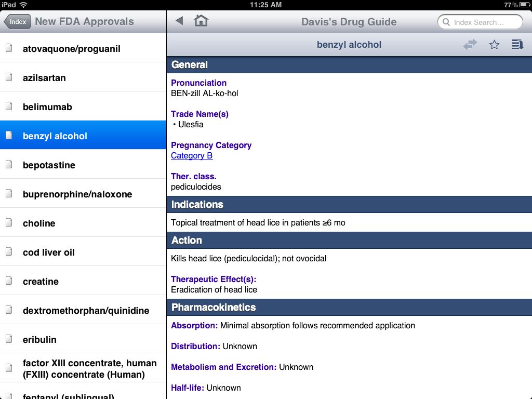Open the bepotastine entry

pos(83,164)
